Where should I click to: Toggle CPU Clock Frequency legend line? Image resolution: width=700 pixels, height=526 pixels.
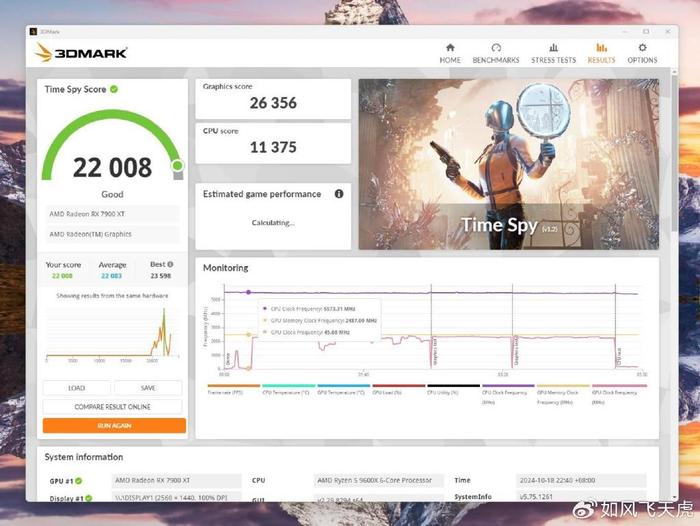point(508,386)
